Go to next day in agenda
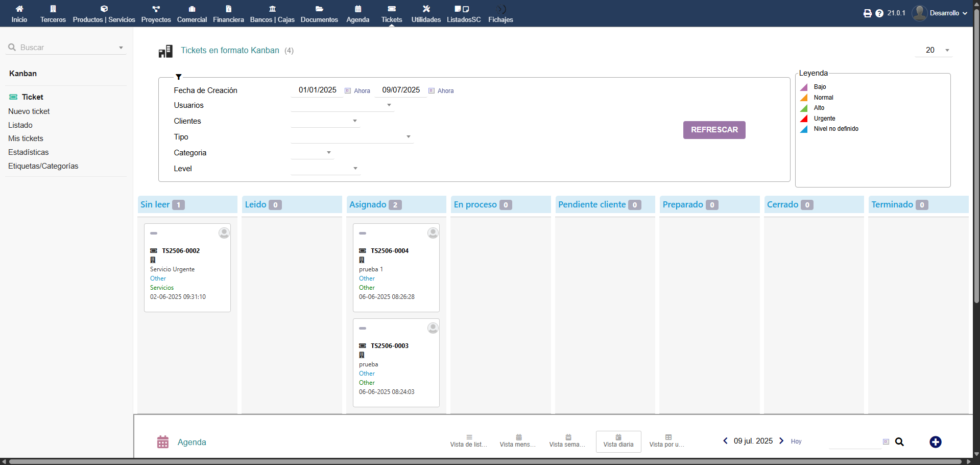The image size is (980, 465). point(781,441)
